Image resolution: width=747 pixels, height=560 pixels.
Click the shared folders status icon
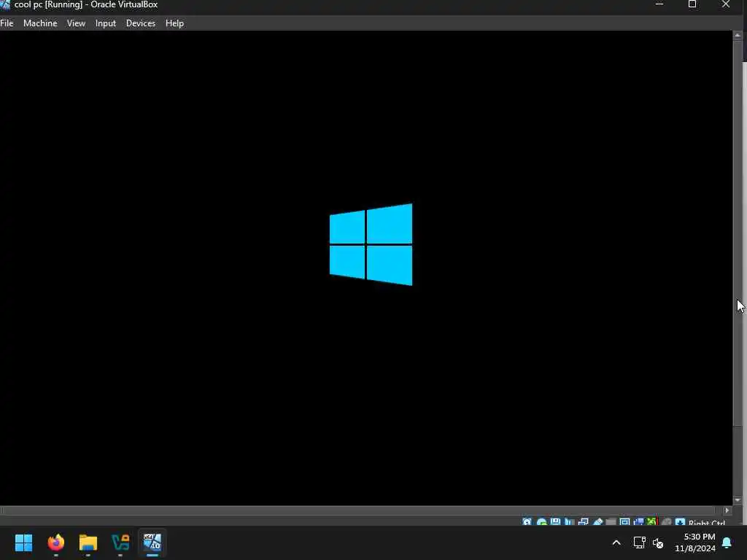[x=611, y=522]
